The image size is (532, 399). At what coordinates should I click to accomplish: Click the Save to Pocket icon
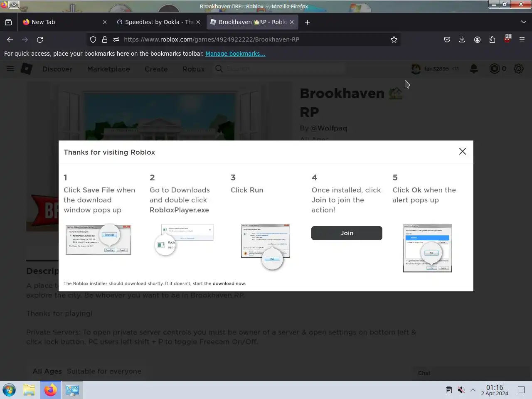pos(447,39)
